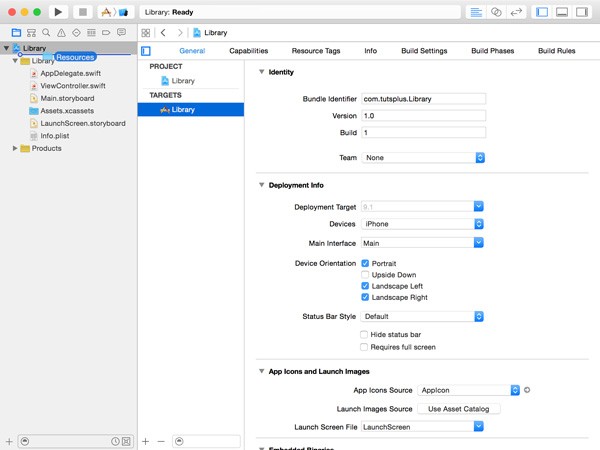Screen dimensions: 600x450
Task: Open the Symbol navigator
Action: click(x=31, y=33)
